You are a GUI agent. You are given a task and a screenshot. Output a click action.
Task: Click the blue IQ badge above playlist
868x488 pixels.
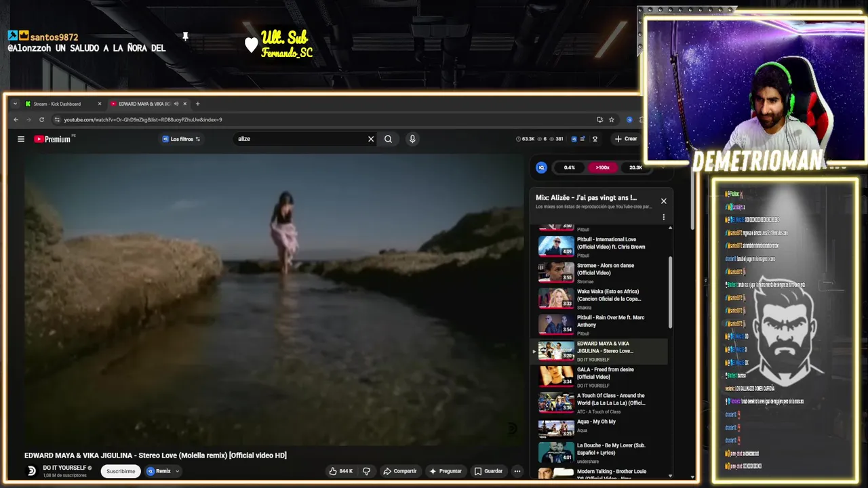(541, 167)
